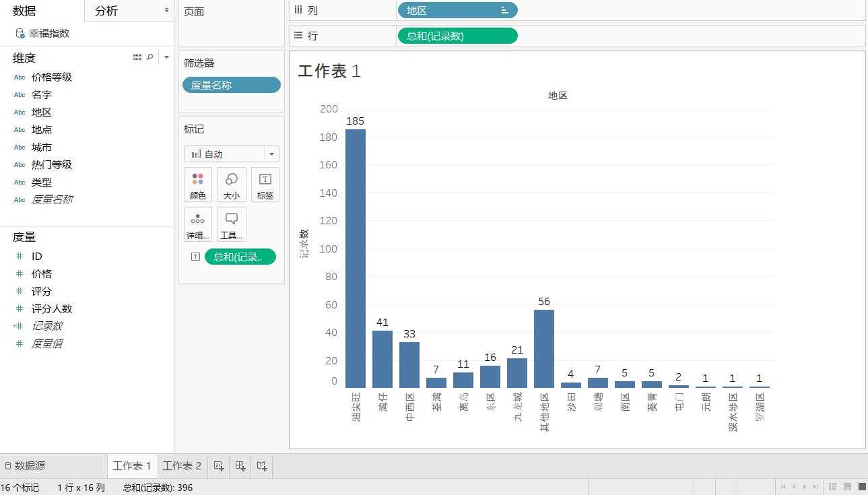Click the 标签 label mark card
This screenshot has width=868, height=495.
265,185
